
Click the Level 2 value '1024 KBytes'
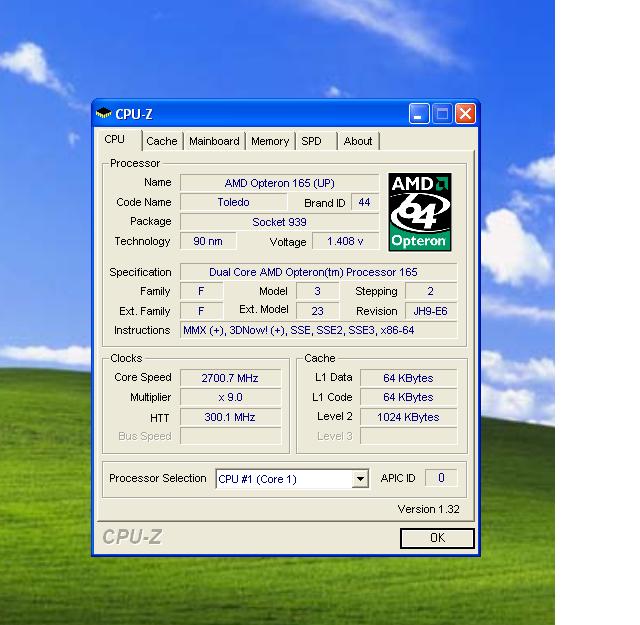pyautogui.click(x=408, y=417)
